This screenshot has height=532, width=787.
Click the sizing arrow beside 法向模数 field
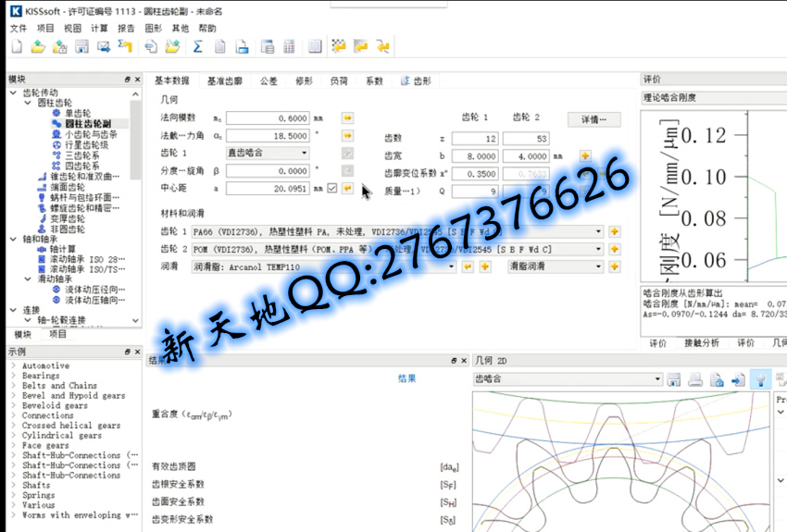[x=347, y=118]
